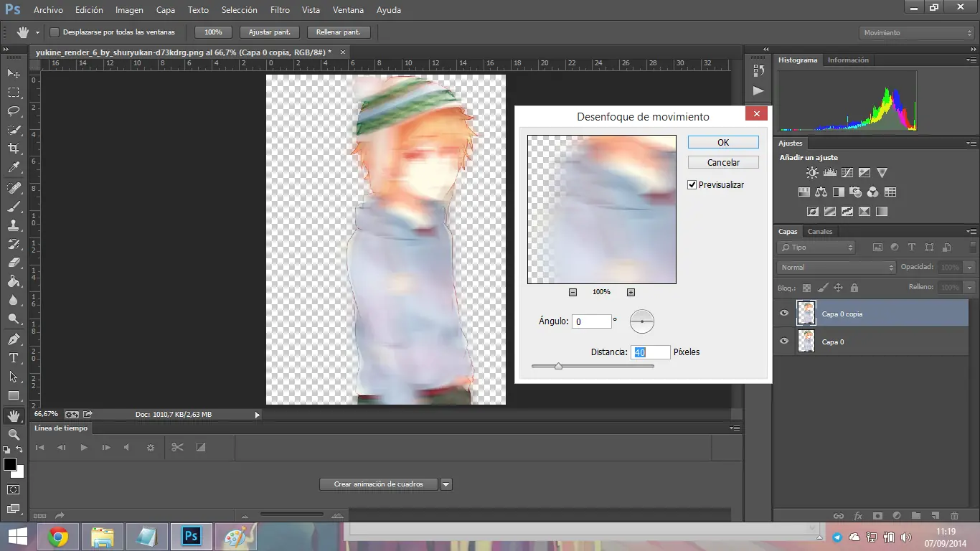The image size is (980, 551).
Task: Add a Brightness/Contrast adjustment
Action: [x=812, y=173]
